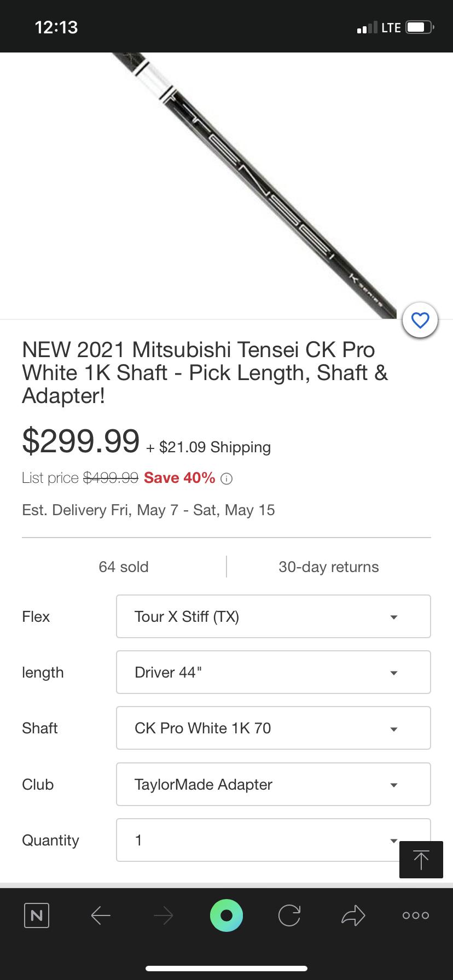Tap the scroll-to-top arrow button
The width and height of the screenshot is (453, 980).
click(421, 860)
